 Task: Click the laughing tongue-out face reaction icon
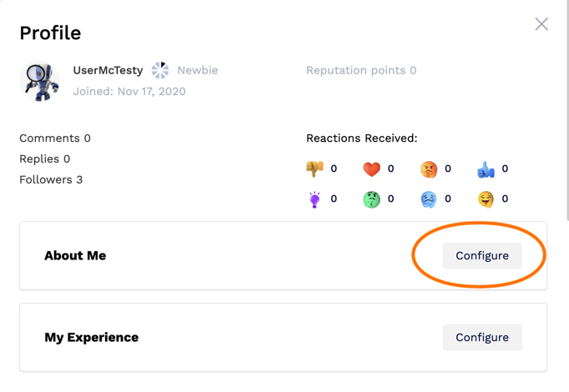(486, 199)
